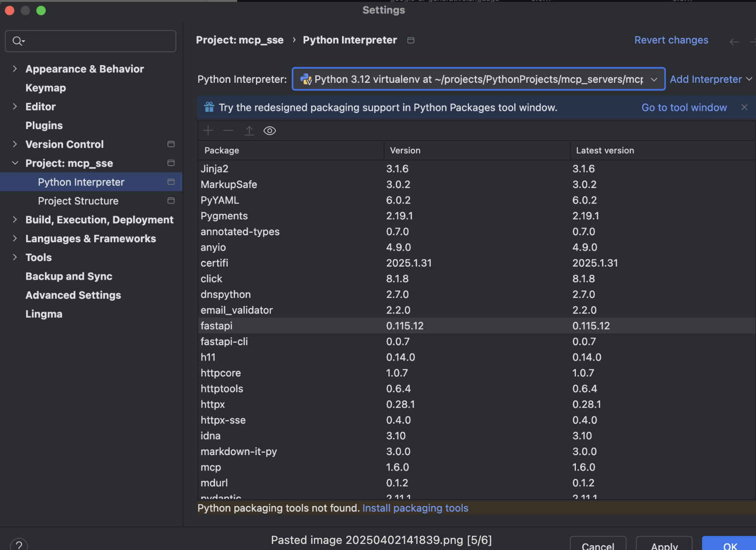Click the project icon next to Project Structure

pos(171,201)
